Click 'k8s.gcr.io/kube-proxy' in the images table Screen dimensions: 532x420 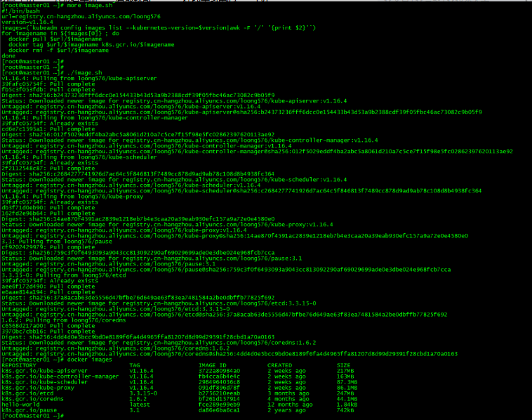pyautogui.click(x=38, y=388)
